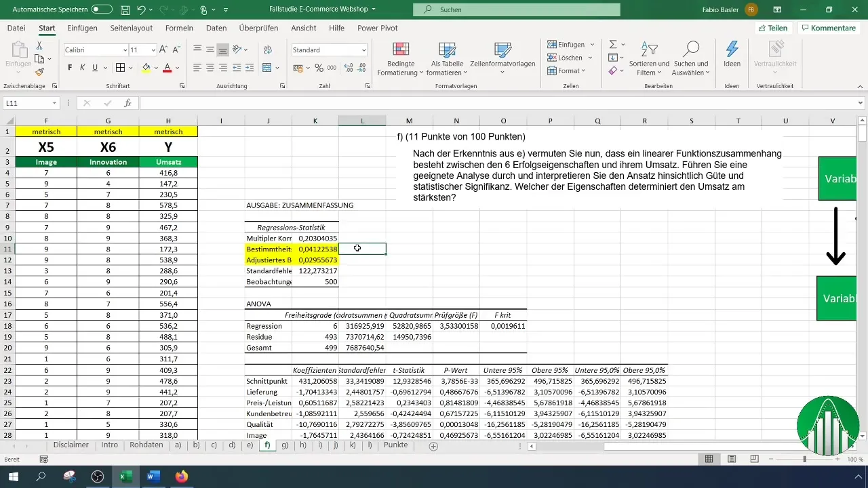Image resolution: width=868 pixels, height=488 pixels.
Task: Toggle Automatisches Speichern switch
Action: tap(102, 10)
